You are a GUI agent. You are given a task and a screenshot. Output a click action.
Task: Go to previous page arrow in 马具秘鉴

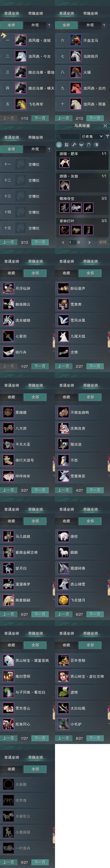pyautogui.click(x=63, y=242)
